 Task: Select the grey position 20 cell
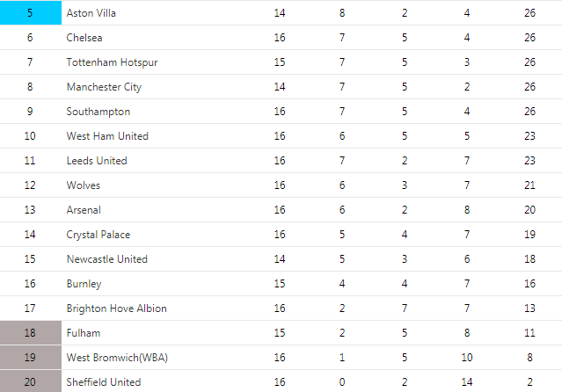[x=31, y=381]
